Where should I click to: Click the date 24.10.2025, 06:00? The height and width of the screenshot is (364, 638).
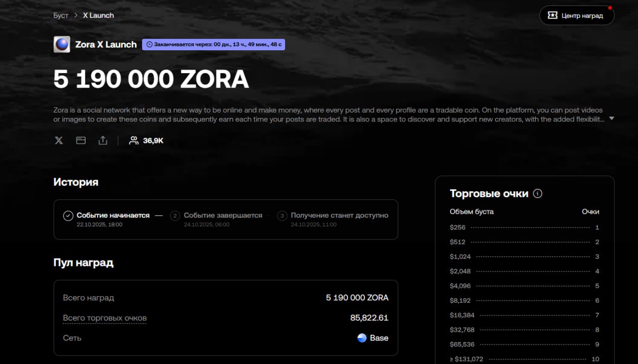click(x=207, y=225)
